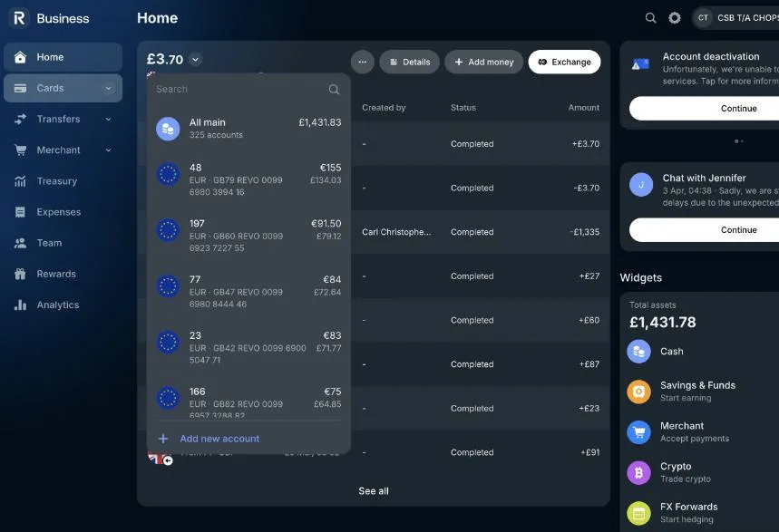Image resolution: width=779 pixels, height=532 pixels.
Task: Go to Analytics in the sidebar
Action: [x=57, y=305]
